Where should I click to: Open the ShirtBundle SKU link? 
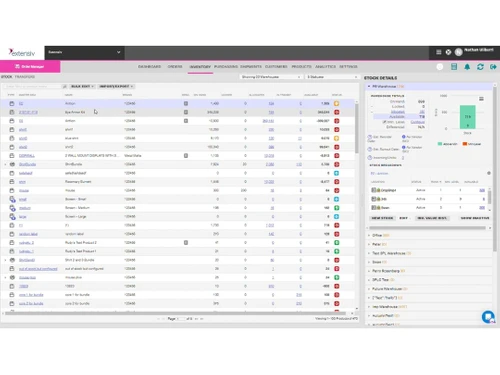(x=27, y=164)
